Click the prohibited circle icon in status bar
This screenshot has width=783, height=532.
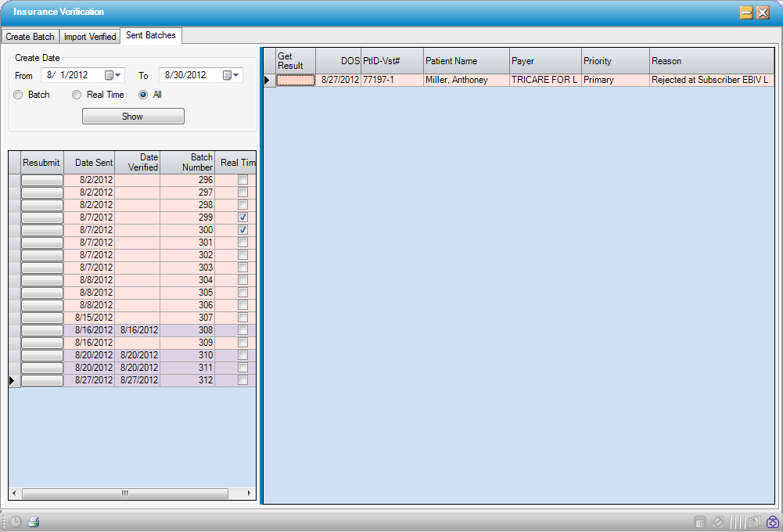click(x=717, y=522)
